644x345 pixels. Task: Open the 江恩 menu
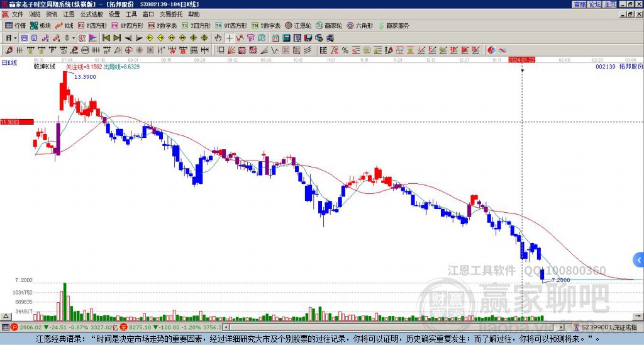pos(69,14)
